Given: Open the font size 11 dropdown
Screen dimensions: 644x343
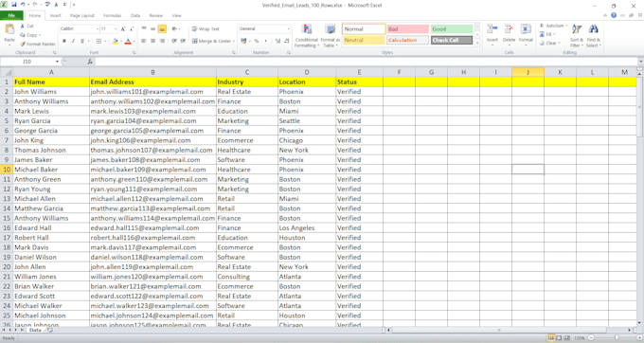Looking at the screenshot, I should click(x=116, y=28).
